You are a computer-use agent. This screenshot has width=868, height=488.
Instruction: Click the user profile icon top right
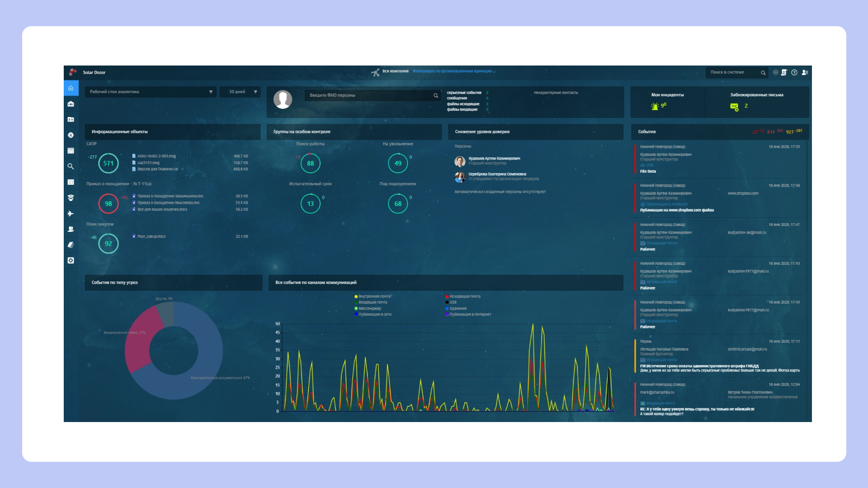(805, 72)
